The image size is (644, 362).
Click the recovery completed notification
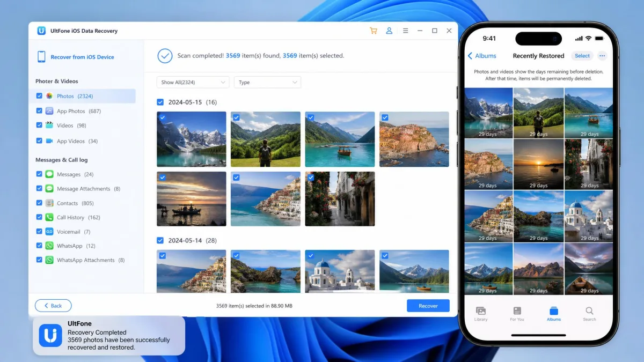109,336
